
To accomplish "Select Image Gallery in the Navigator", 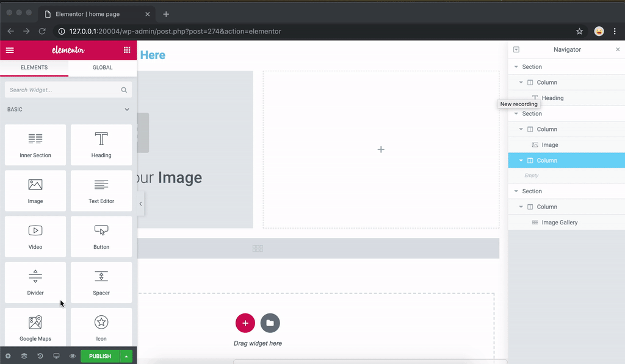I will pyautogui.click(x=566, y=223).
